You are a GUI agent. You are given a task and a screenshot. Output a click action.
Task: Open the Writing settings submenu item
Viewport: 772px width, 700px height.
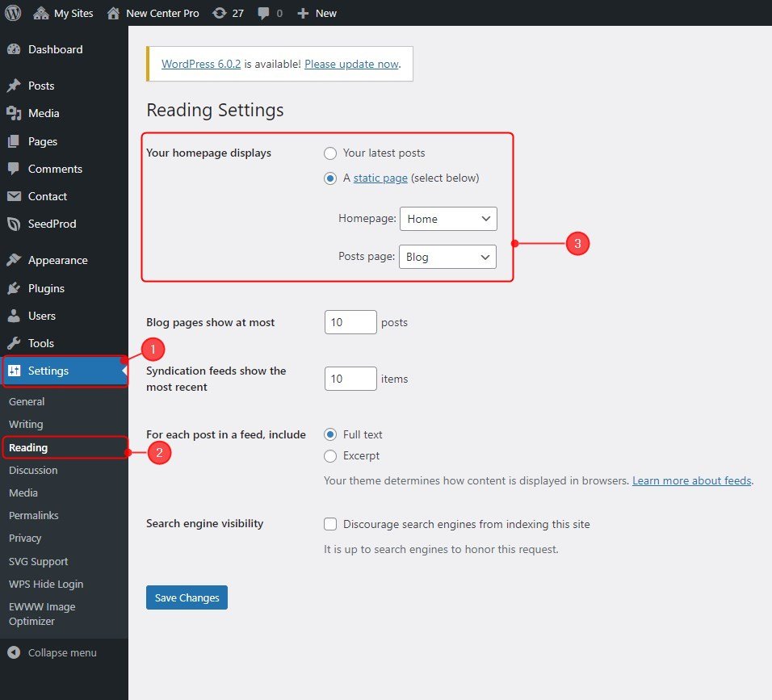pos(26,425)
